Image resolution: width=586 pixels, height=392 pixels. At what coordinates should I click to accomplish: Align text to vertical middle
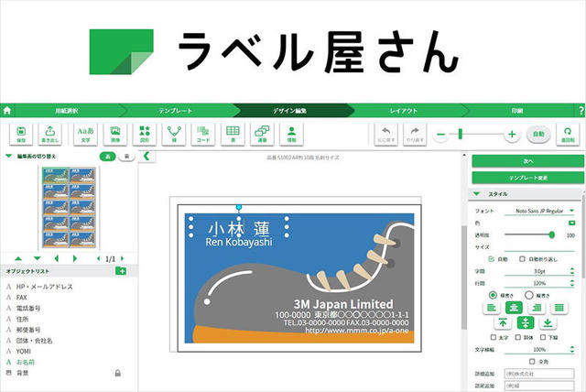(526, 323)
